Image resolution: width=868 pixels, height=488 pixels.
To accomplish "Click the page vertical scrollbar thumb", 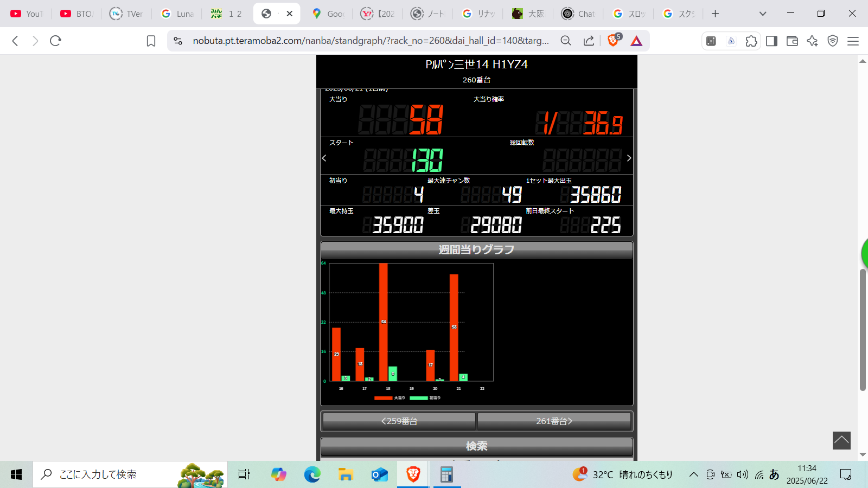I will (863, 330).
